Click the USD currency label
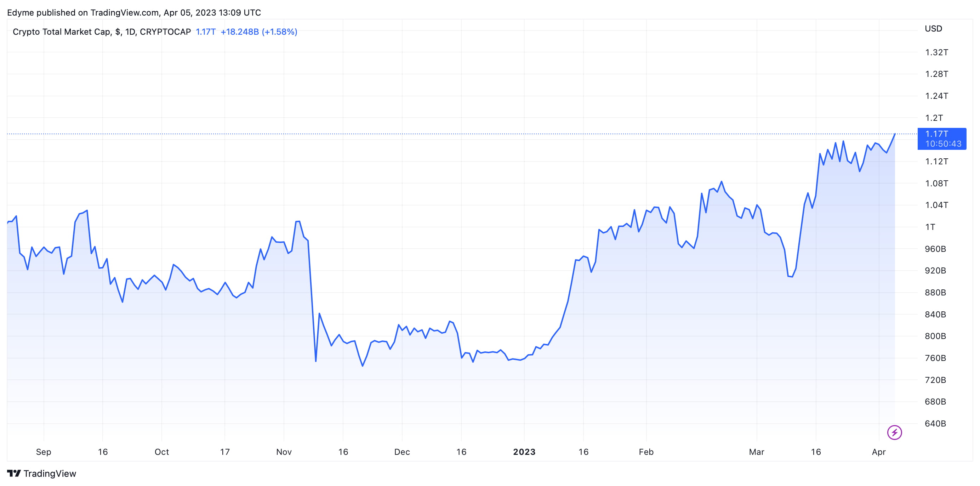The width and height of the screenshot is (980, 486). [x=933, y=29]
